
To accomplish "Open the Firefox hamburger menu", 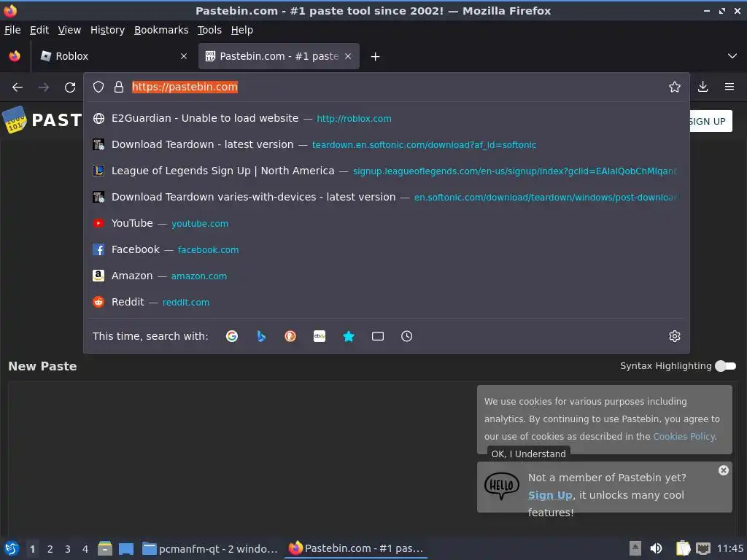I will pyautogui.click(x=729, y=87).
